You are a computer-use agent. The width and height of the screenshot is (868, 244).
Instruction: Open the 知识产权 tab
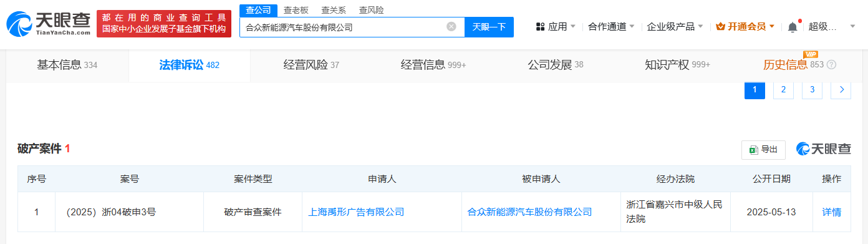pos(677,65)
